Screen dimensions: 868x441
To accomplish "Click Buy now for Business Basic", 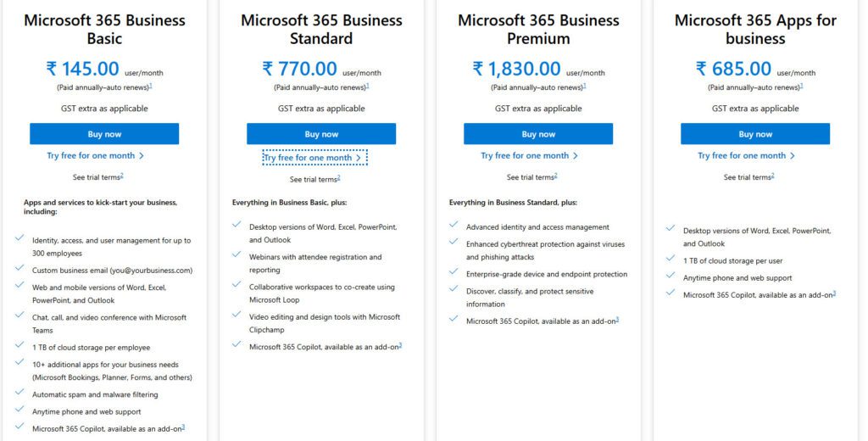I will (104, 134).
